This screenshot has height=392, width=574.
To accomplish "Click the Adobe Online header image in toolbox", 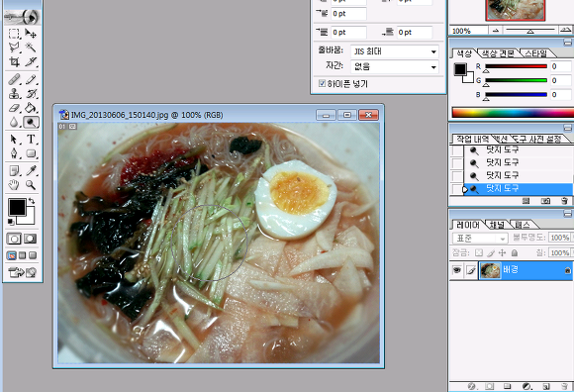I will tap(22, 17).
